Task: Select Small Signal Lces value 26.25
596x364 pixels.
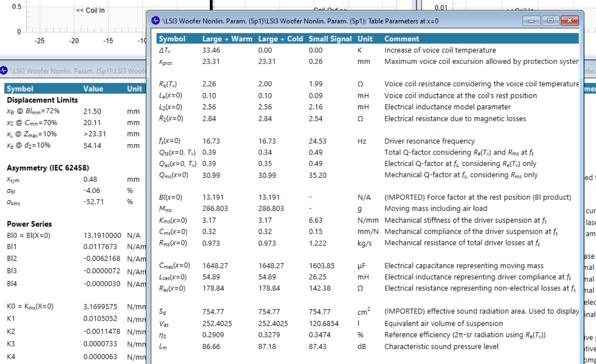Action: [x=317, y=277]
